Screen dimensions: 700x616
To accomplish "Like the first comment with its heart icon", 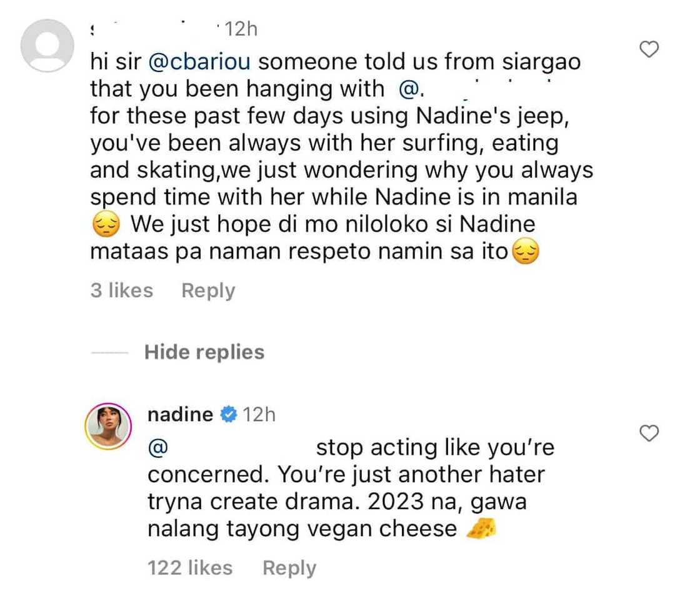I will pyautogui.click(x=651, y=49).
